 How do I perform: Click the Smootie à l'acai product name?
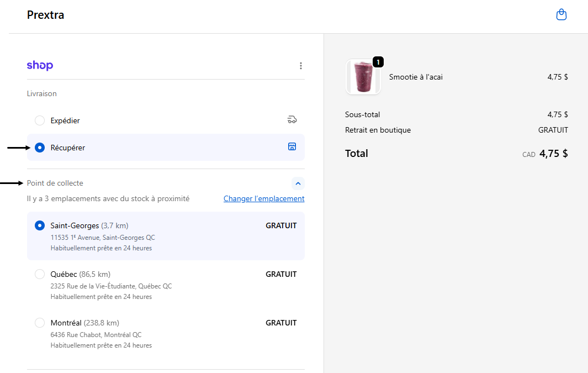click(x=416, y=77)
